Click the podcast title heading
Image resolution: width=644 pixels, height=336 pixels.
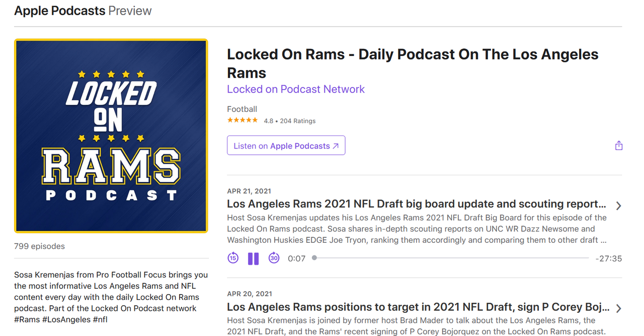[413, 63]
